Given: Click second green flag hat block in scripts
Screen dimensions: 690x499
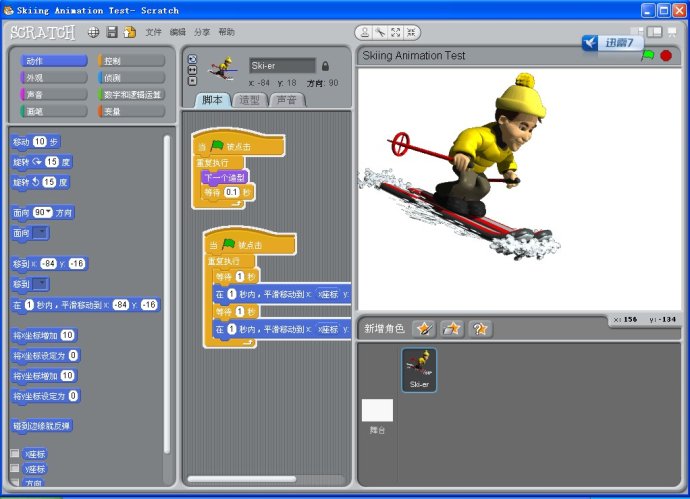Looking at the screenshot, I should (250, 242).
